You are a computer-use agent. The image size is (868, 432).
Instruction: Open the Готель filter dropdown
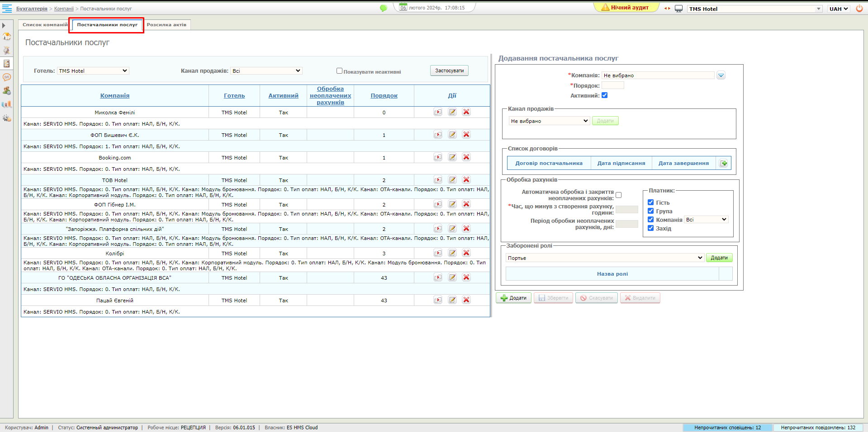click(93, 71)
